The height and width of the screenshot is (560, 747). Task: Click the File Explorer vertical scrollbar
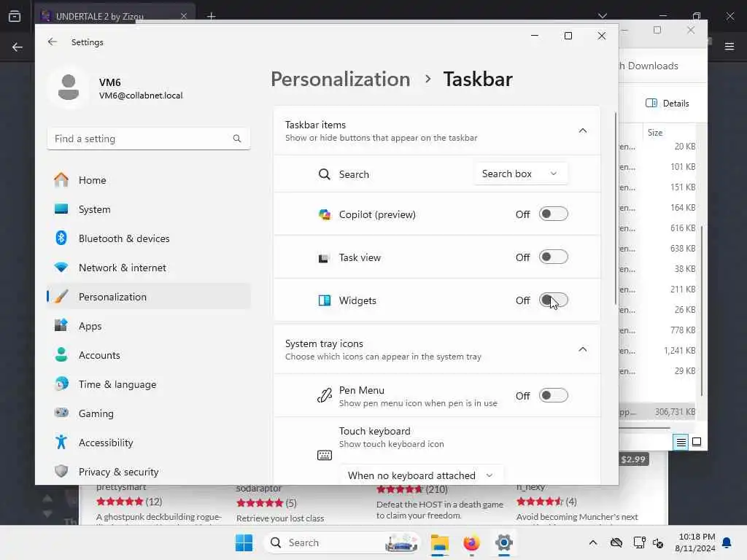pyautogui.click(x=701, y=311)
